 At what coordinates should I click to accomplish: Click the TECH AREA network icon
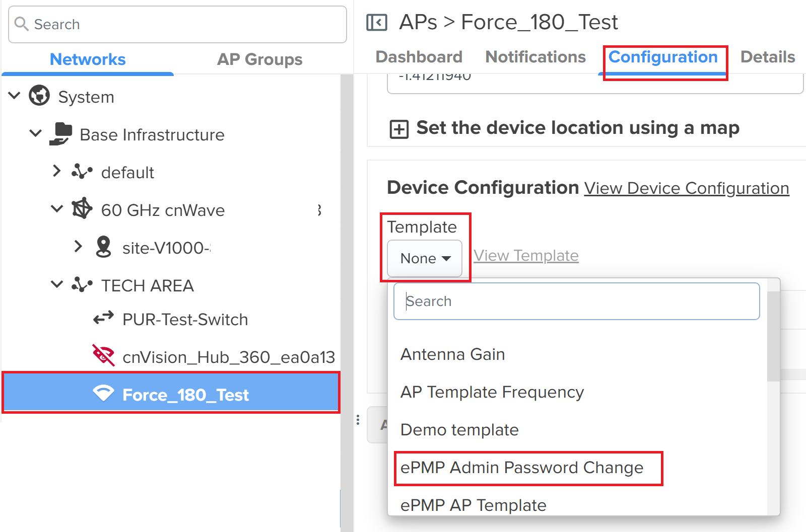[82, 285]
